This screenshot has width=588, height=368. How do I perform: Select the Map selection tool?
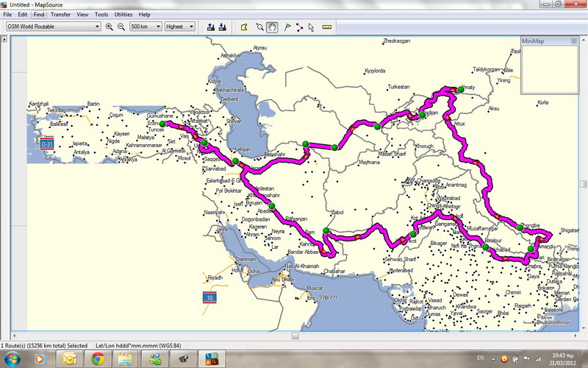coord(244,26)
